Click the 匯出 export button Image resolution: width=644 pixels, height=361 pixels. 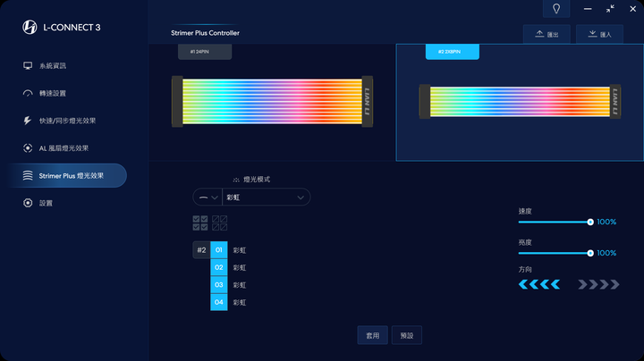[x=547, y=34]
